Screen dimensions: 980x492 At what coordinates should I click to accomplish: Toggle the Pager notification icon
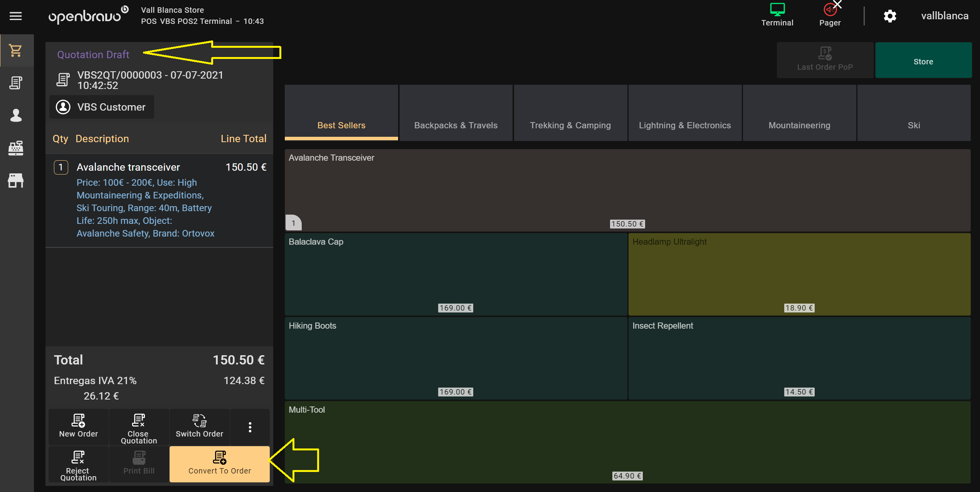point(830,15)
